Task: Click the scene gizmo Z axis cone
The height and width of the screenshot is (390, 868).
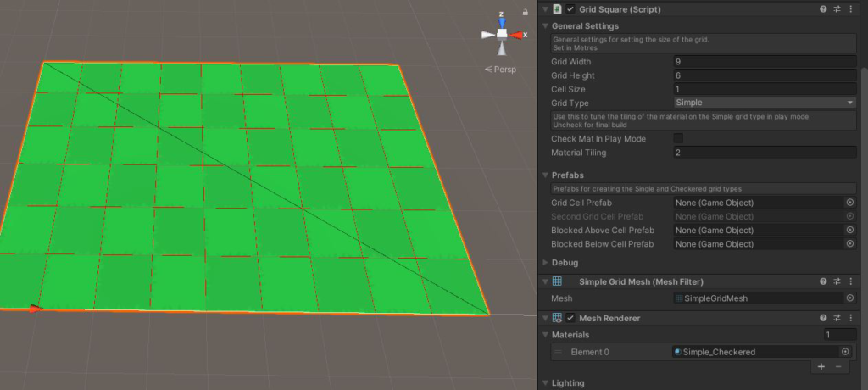Action: [x=502, y=22]
